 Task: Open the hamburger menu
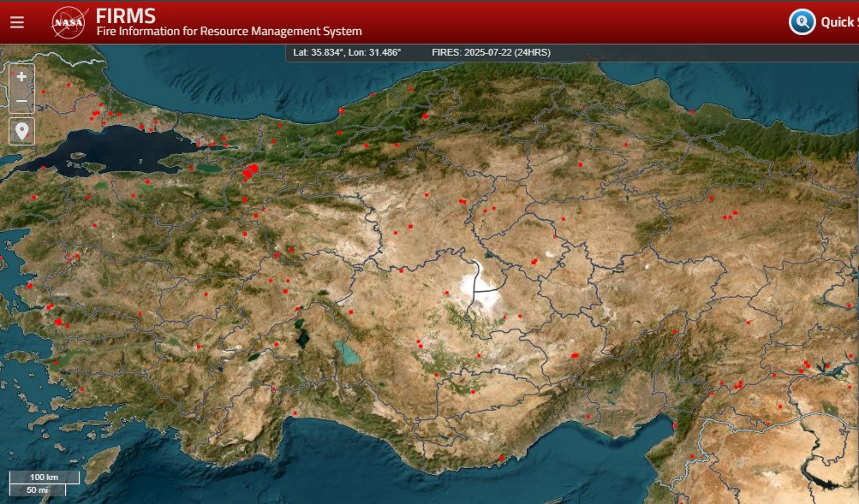tap(17, 22)
